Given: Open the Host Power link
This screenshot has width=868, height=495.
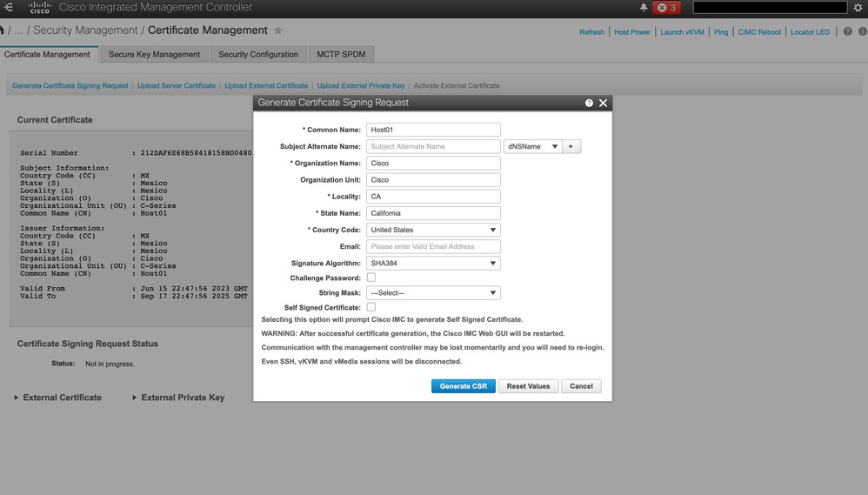Looking at the screenshot, I should click(632, 32).
